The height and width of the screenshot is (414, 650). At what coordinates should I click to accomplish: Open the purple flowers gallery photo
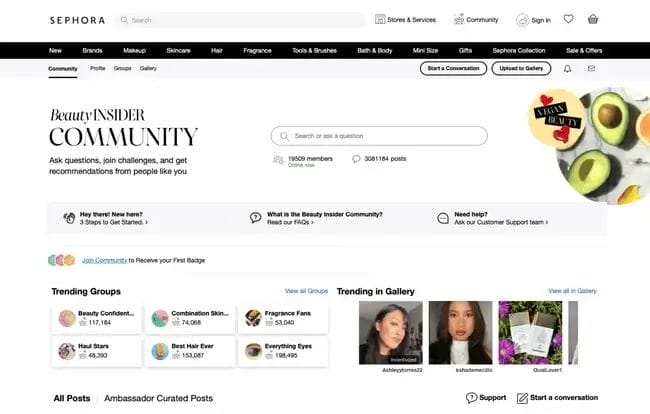[530, 333]
